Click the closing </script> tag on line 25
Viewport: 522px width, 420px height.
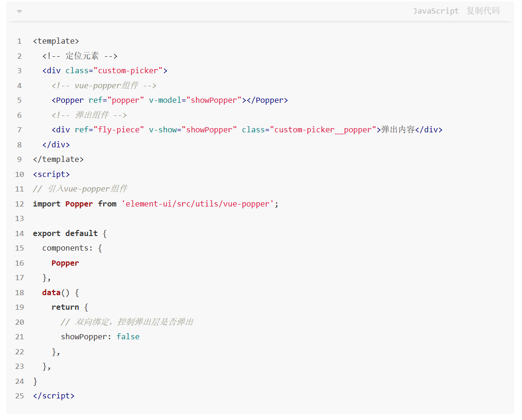click(53, 396)
